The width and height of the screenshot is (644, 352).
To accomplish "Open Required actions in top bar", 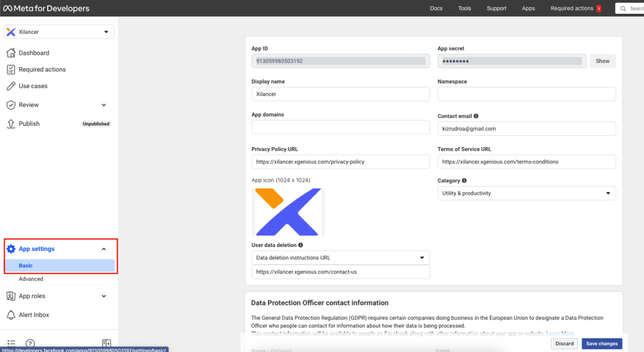I will click(x=572, y=8).
